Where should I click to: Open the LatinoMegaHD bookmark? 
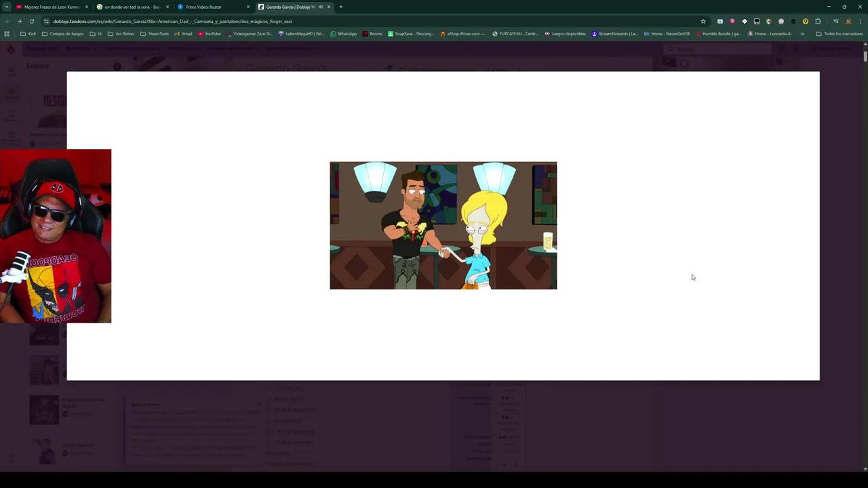301,34
